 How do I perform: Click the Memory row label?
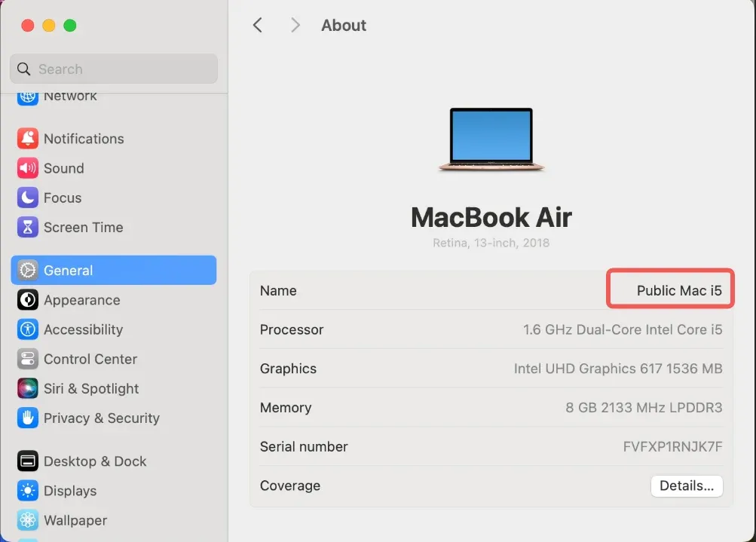tap(286, 408)
